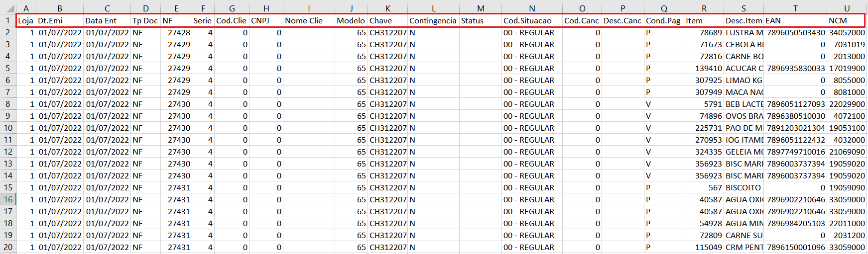The width and height of the screenshot is (868, 254).
Task: Select the Nome Clie header cell
Action: (309, 20)
